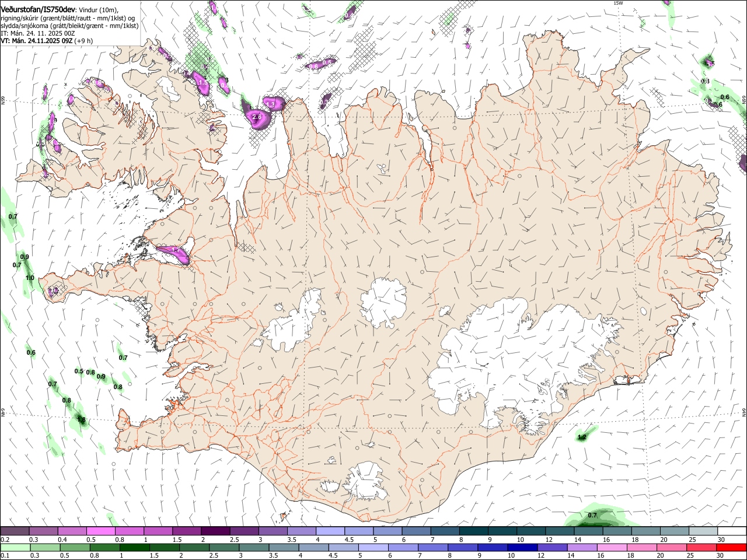Choose lower legend swatch between 3.5 and 4
This screenshot has width=747, height=560.
[x=284, y=547]
